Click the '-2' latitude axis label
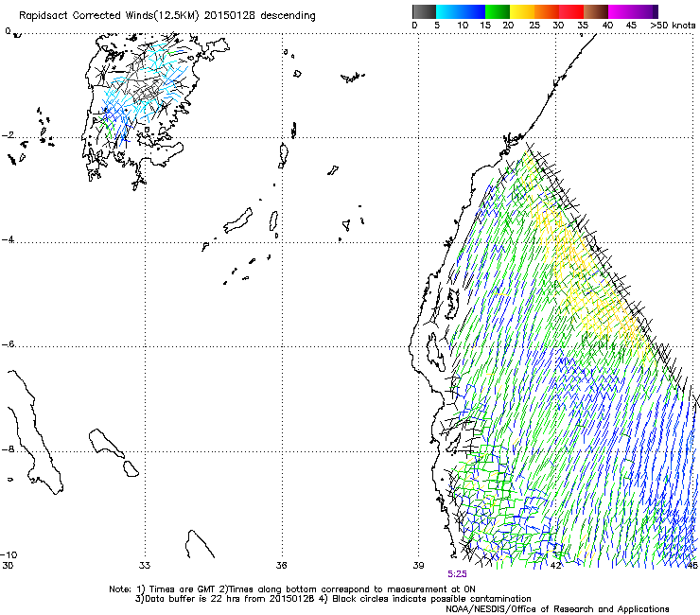The image size is (700, 615). coord(8,135)
